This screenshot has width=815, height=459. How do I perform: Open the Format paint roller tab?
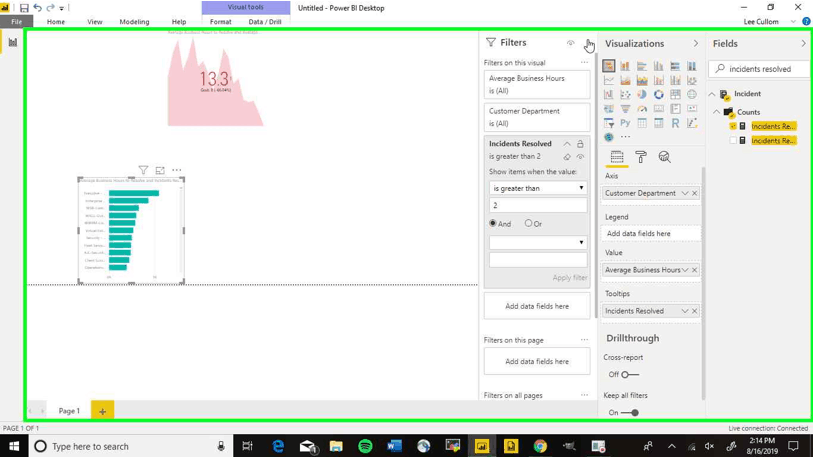[x=641, y=157]
